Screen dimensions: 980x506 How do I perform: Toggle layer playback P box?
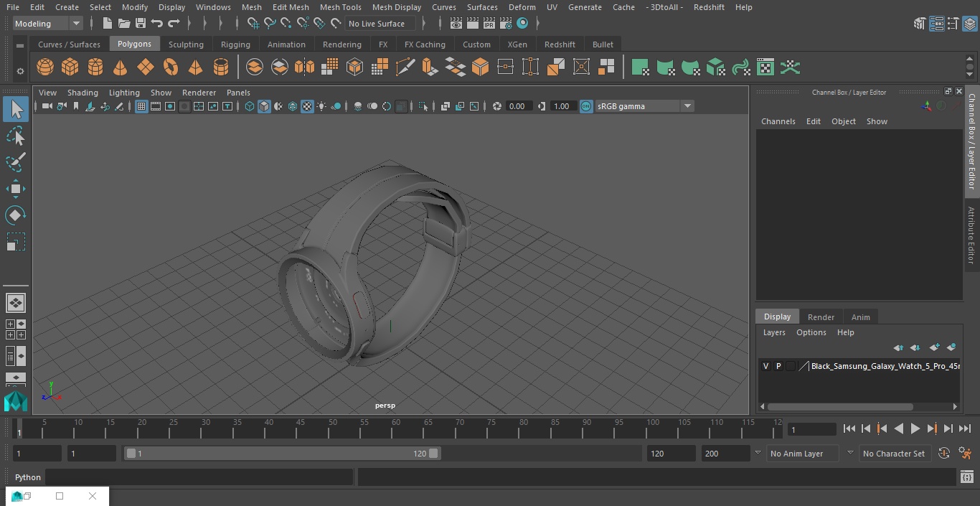point(778,366)
